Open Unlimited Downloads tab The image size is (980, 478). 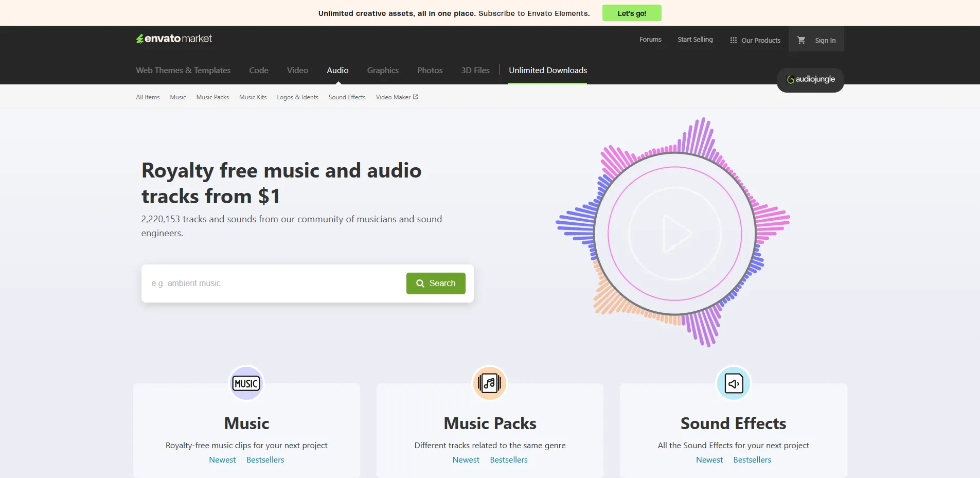(x=548, y=70)
